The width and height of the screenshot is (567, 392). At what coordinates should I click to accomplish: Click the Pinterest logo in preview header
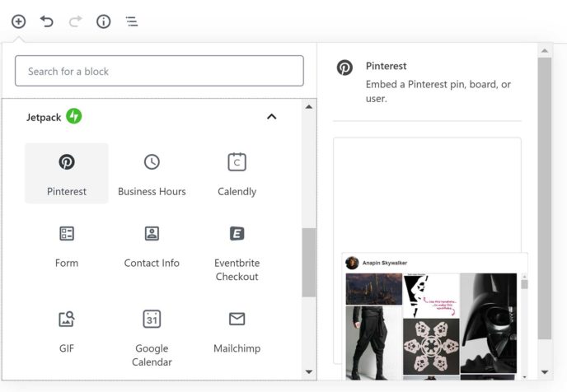[344, 68]
